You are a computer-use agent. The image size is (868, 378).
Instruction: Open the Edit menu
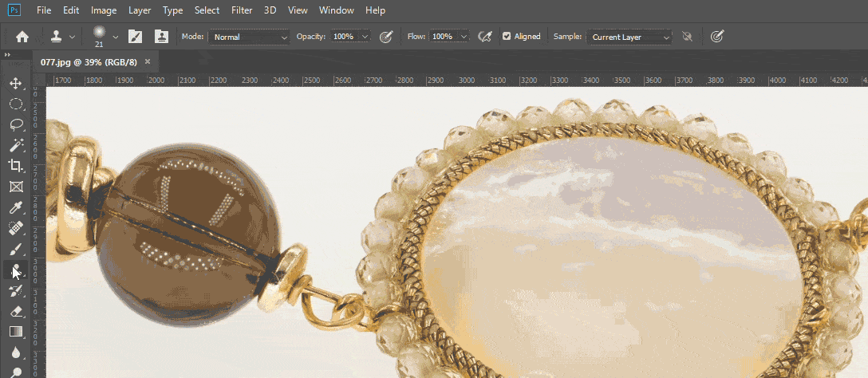(x=71, y=10)
